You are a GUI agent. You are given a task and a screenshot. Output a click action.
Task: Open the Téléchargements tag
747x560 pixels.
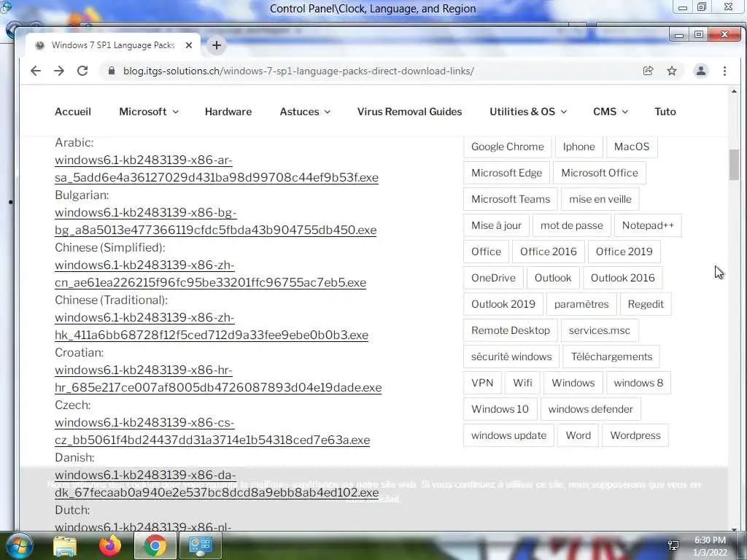[612, 357]
